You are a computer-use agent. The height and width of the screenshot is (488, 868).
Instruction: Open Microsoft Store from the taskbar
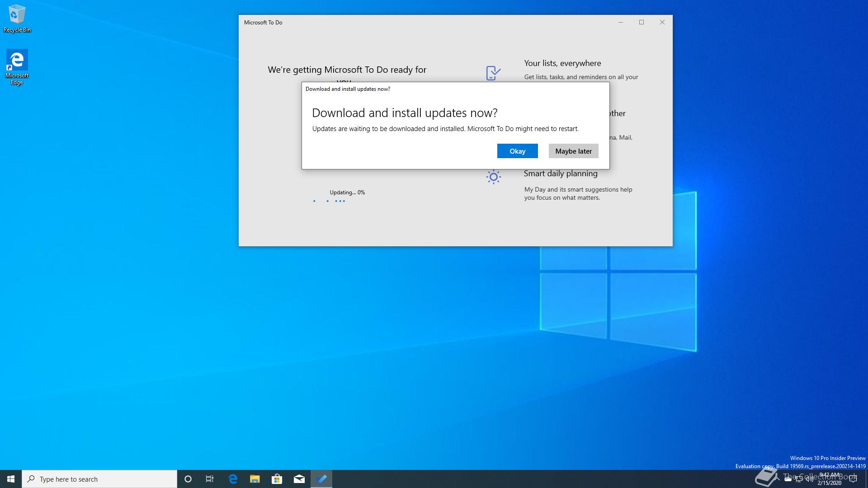coord(277,479)
